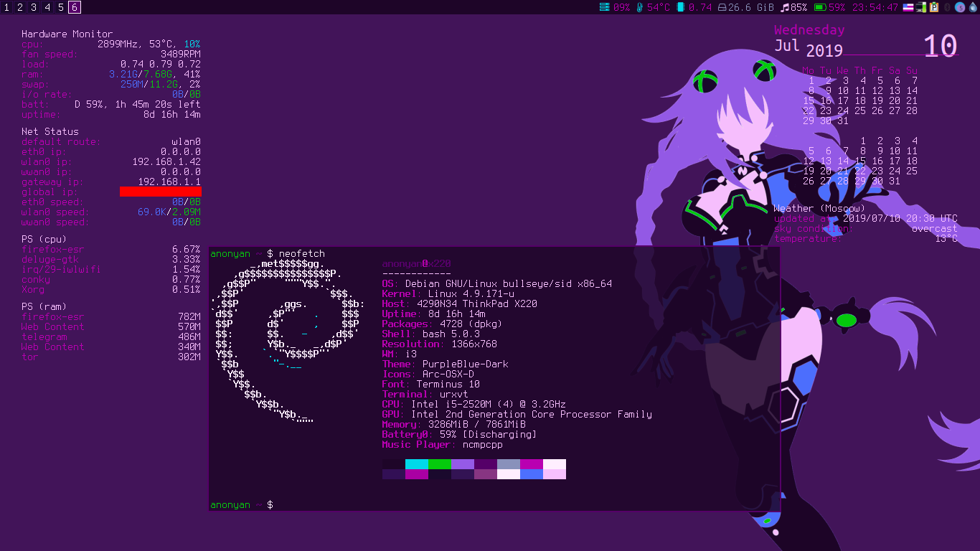Click the PS (ram) heading
This screenshot has width=980, height=551.
tap(44, 306)
